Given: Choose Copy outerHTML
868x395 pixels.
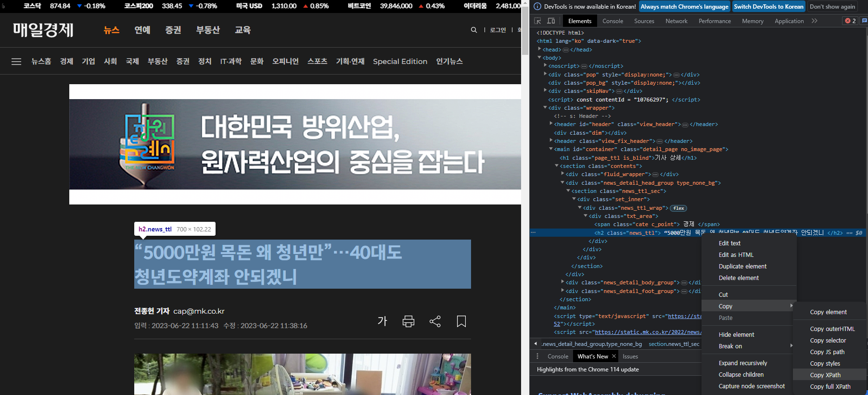Looking at the screenshot, I should click(x=830, y=329).
